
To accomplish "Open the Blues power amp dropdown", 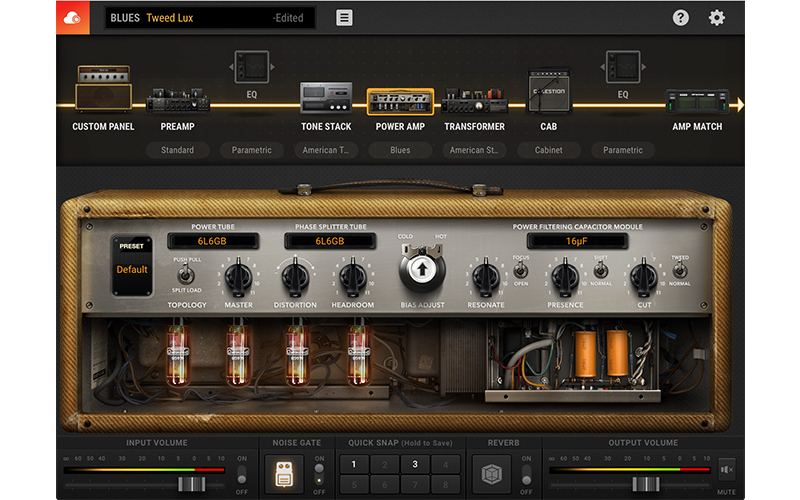I will [x=400, y=150].
